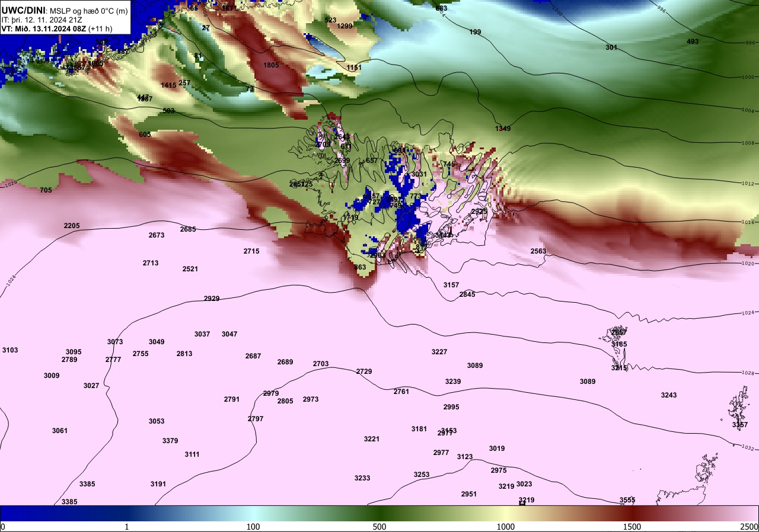Click the 493 value near the top right
The height and width of the screenshot is (532, 759).
693,41
